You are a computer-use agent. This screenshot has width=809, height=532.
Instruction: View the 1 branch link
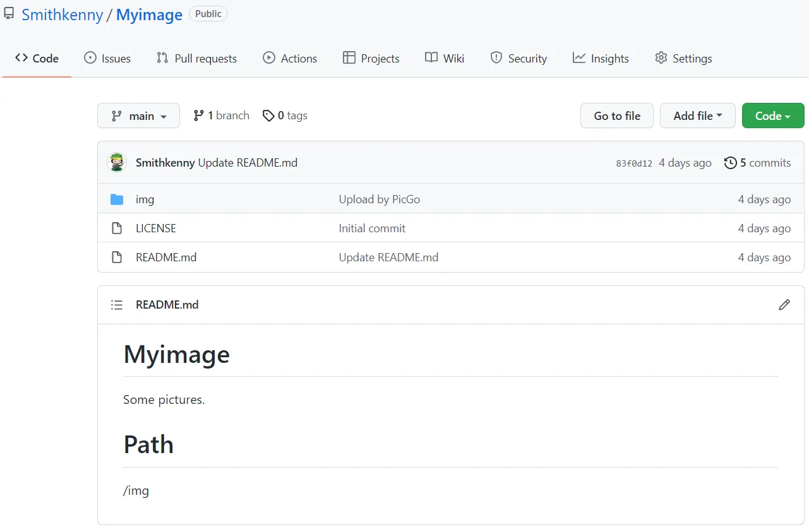pyautogui.click(x=221, y=115)
